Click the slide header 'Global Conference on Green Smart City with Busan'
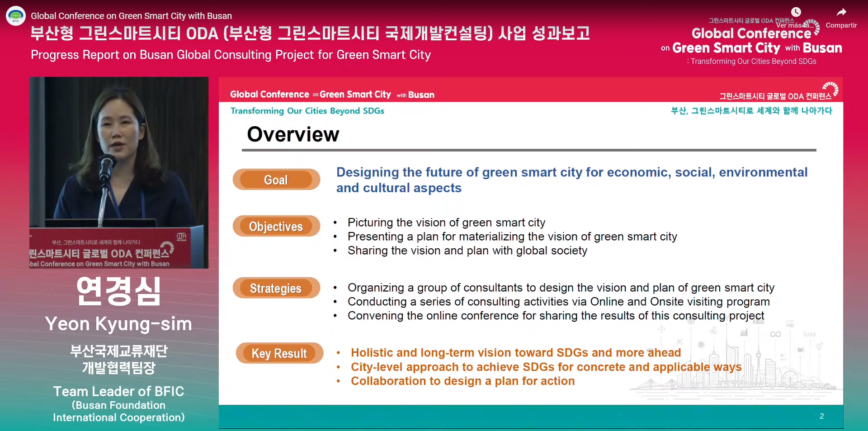 point(332,95)
